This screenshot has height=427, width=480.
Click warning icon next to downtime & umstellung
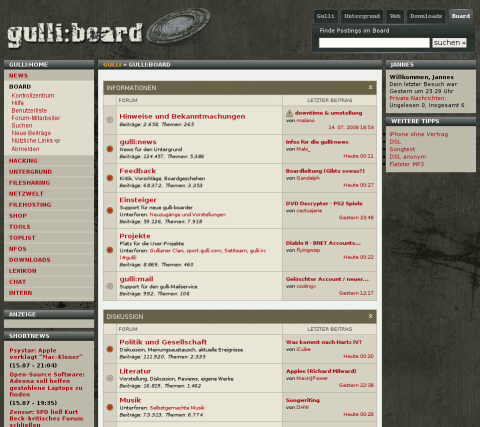click(x=289, y=113)
